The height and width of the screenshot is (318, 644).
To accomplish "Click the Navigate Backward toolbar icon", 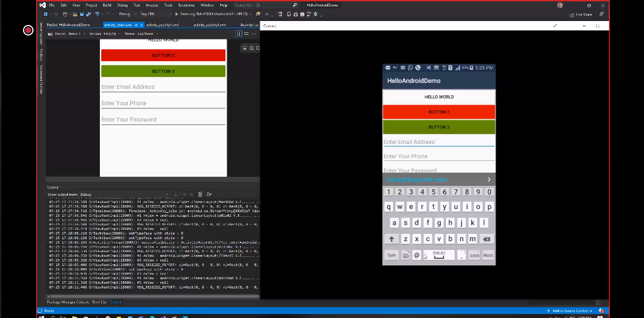I will click(45, 14).
